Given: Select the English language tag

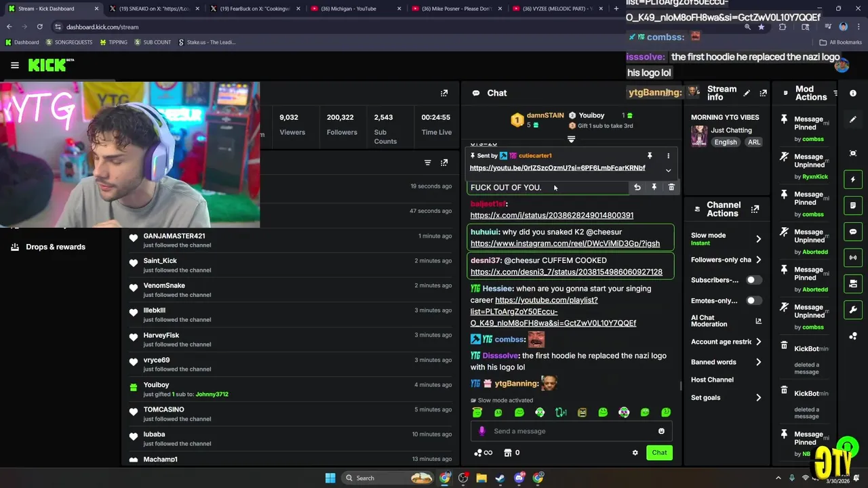Looking at the screenshot, I should pyautogui.click(x=725, y=142).
